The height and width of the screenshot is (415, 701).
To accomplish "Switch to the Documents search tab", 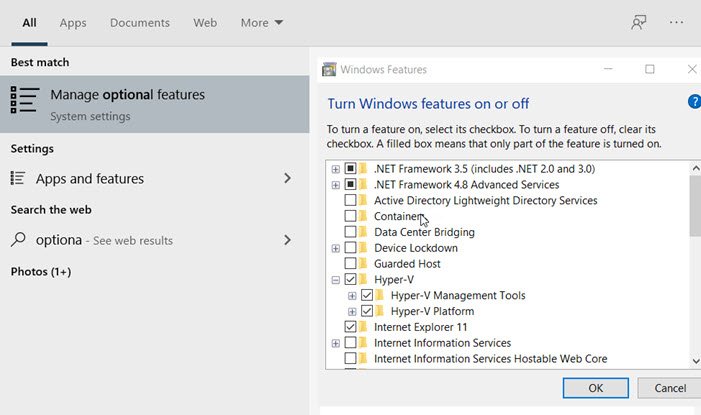I will point(139,22).
